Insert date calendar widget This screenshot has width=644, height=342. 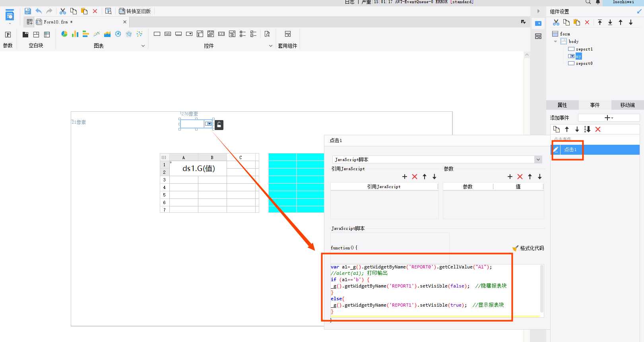tap(211, 34)
